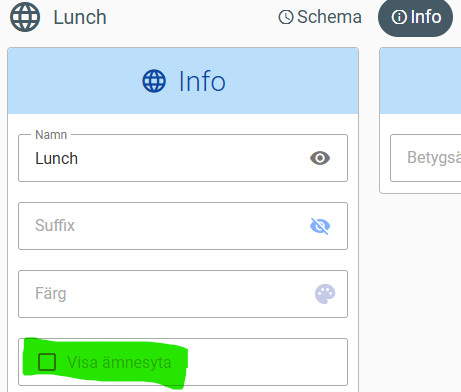Click the Lunch page title text
Image resolution: width=461 pixels, height=392 pixels.
(x=80, y=17)
